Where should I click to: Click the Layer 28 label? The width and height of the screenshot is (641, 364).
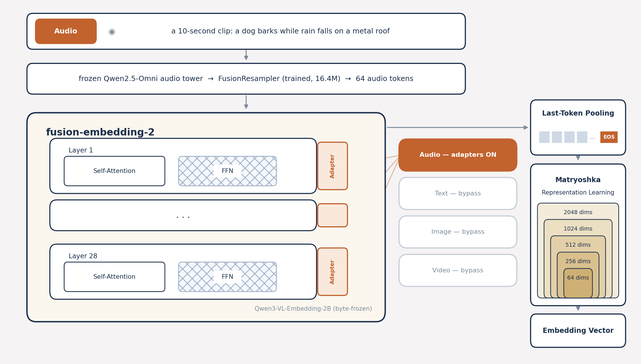click(x=83, y=256)
